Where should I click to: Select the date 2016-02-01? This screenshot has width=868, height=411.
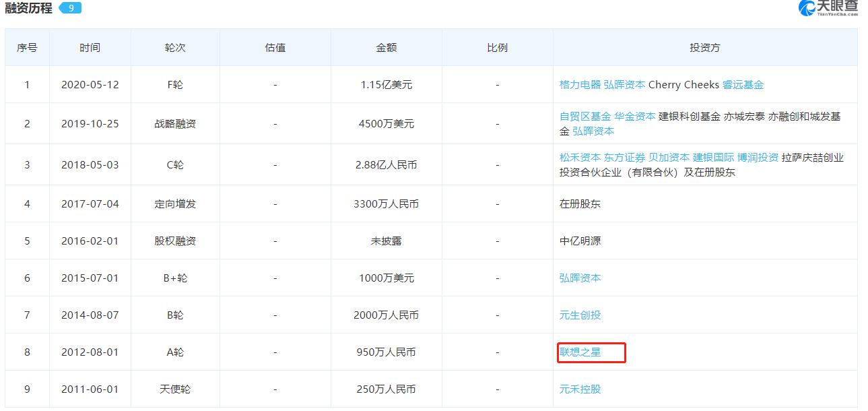point(90,241)
